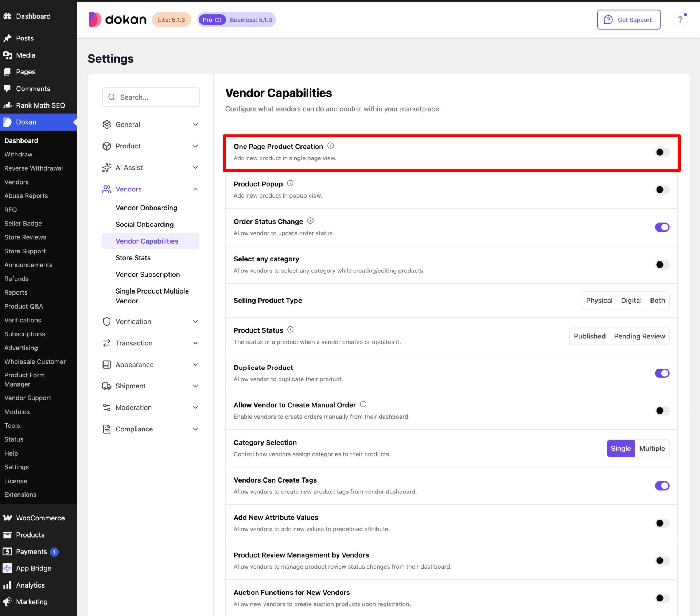Click info icon beside Product Popup
Image resolution: width=700 pixels, height=616 pixels.
[290, 183]
